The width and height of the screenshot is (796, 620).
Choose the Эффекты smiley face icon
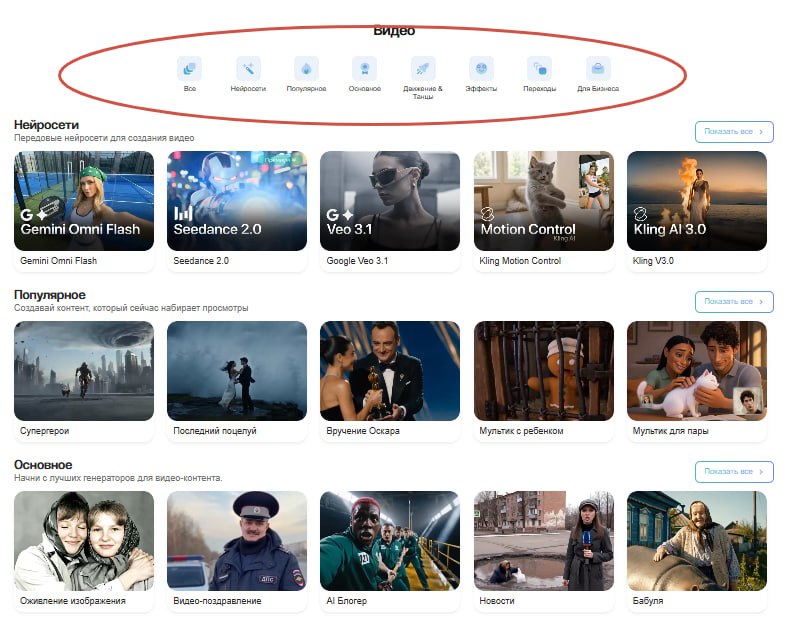(x=481, y=69)
